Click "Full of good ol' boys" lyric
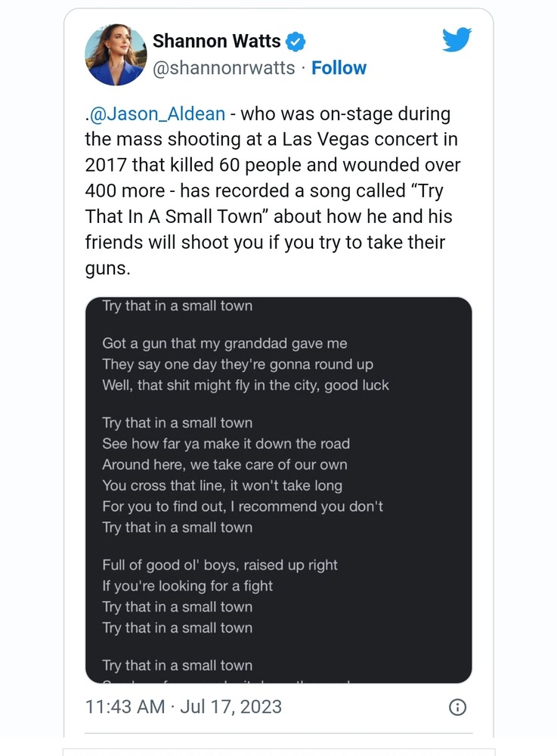The height and width of the screenshot is (756, 557). (219, 565)
